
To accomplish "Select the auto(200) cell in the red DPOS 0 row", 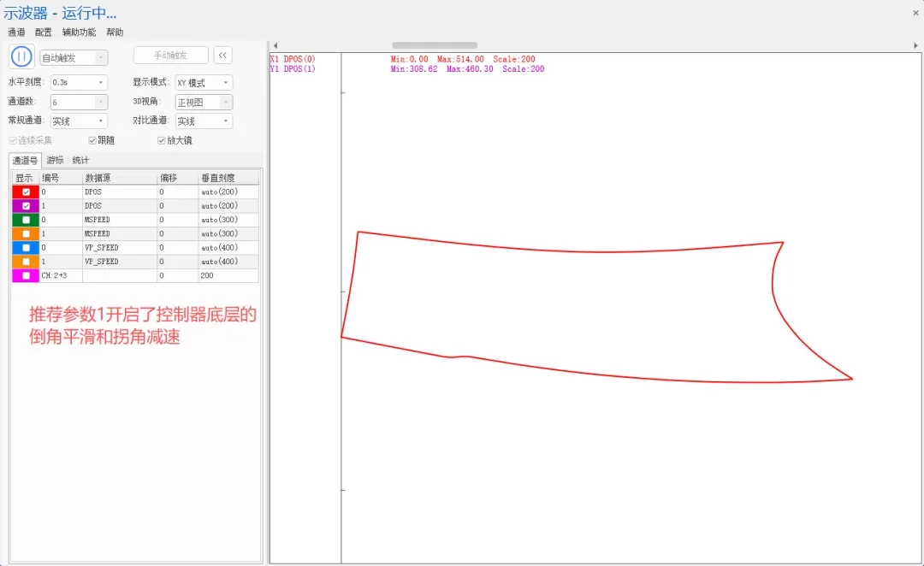I will coord(228,192).
